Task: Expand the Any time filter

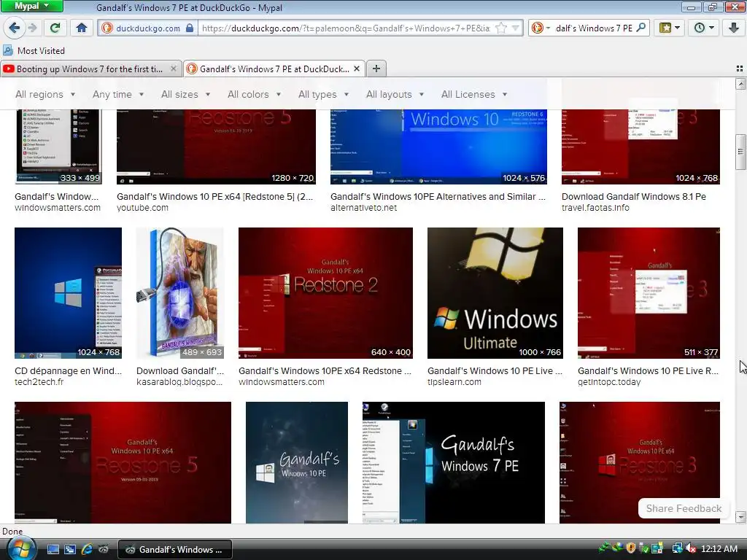Action: click(x=118, y=94)
